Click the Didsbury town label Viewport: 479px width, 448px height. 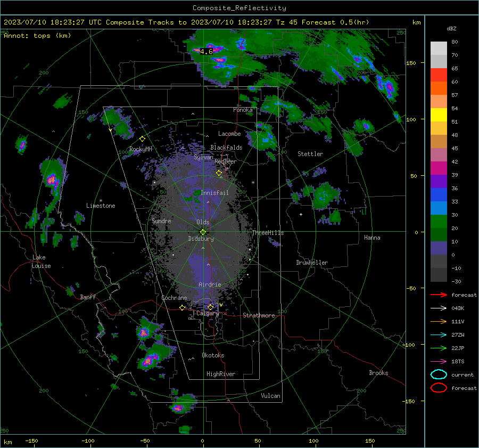pyautogui.click(x=201, y=239)
